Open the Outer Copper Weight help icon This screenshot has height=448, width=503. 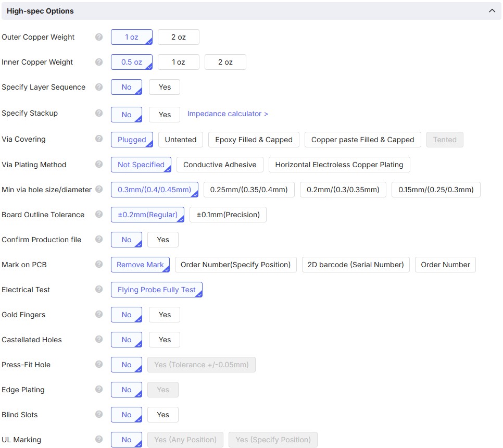click(x=98, y=36)
